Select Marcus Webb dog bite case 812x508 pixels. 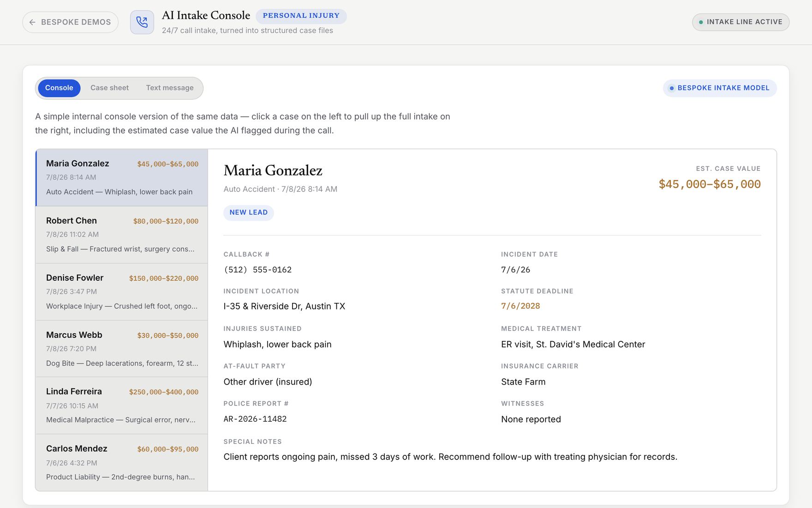122,349
